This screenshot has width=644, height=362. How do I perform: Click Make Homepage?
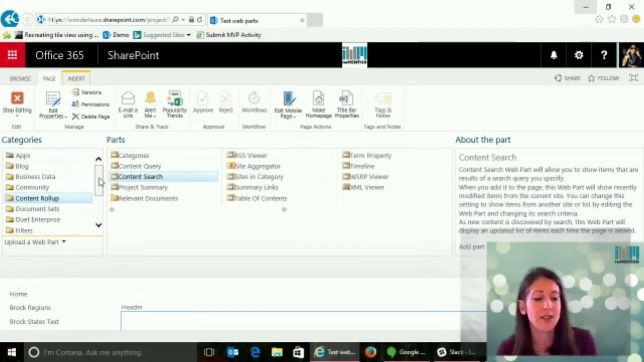(318, 105)
